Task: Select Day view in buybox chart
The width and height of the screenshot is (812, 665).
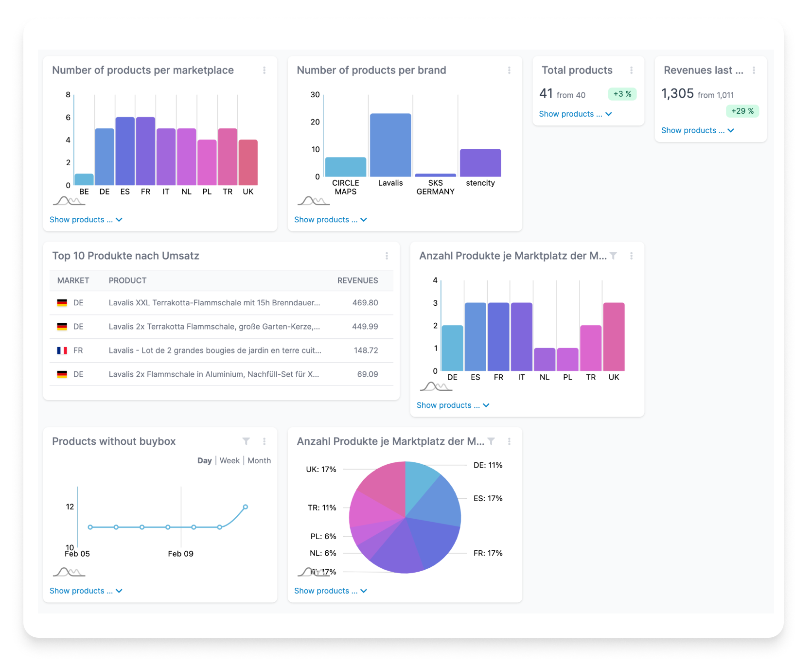Action: [205, 461]
